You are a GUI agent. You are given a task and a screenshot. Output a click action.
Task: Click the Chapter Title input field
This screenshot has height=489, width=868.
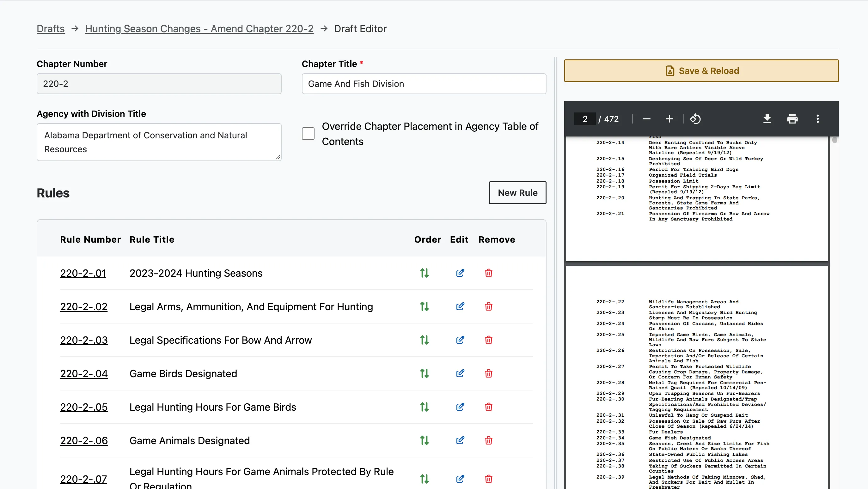click(x=424, y=84)
